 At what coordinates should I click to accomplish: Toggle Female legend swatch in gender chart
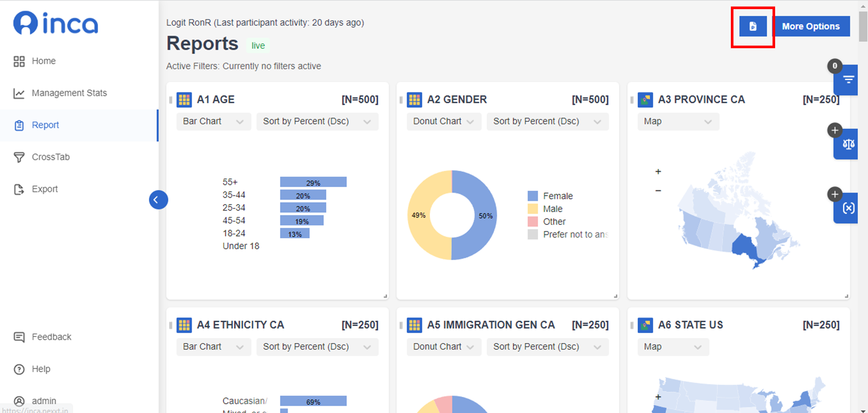click(x=533, y=196)
